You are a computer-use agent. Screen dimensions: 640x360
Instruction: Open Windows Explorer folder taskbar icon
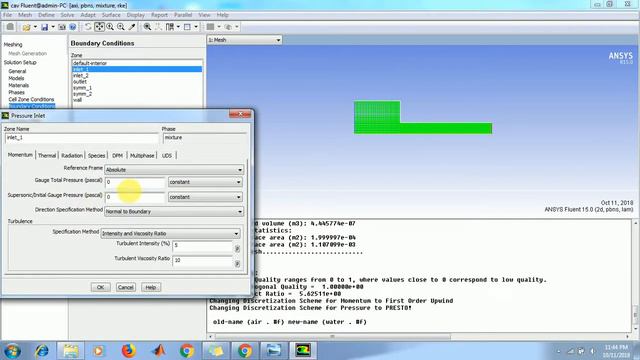[71, 351]
